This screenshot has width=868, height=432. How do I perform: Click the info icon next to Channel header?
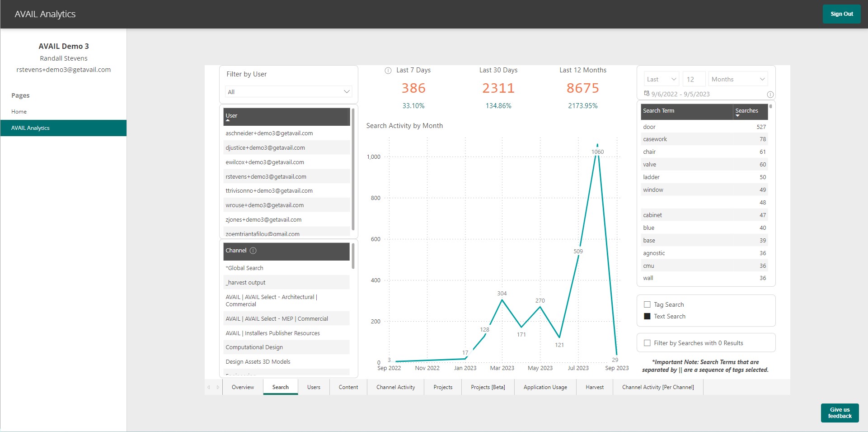[x=253, y=251]
